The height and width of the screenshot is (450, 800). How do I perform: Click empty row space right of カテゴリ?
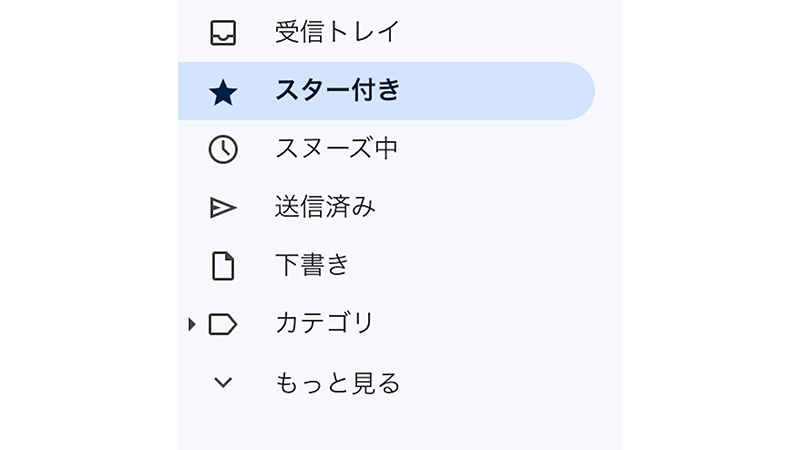[x=500, y=323]
